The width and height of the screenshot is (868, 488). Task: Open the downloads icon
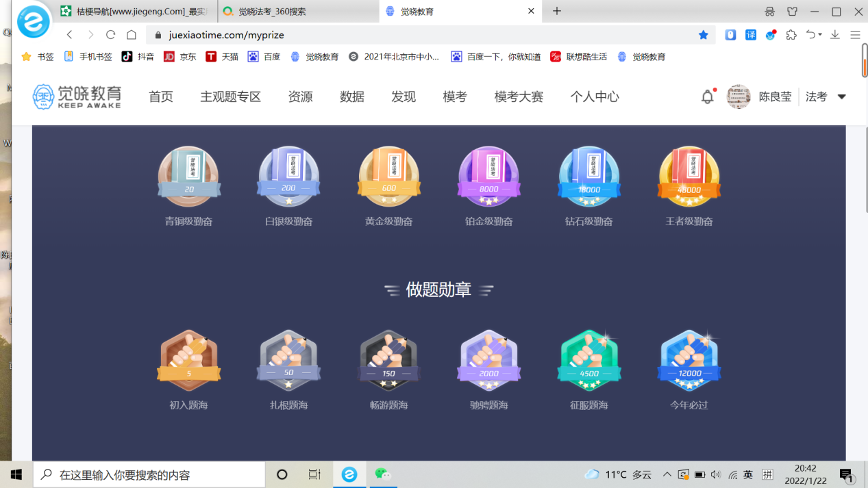click(x=835, y=35)
